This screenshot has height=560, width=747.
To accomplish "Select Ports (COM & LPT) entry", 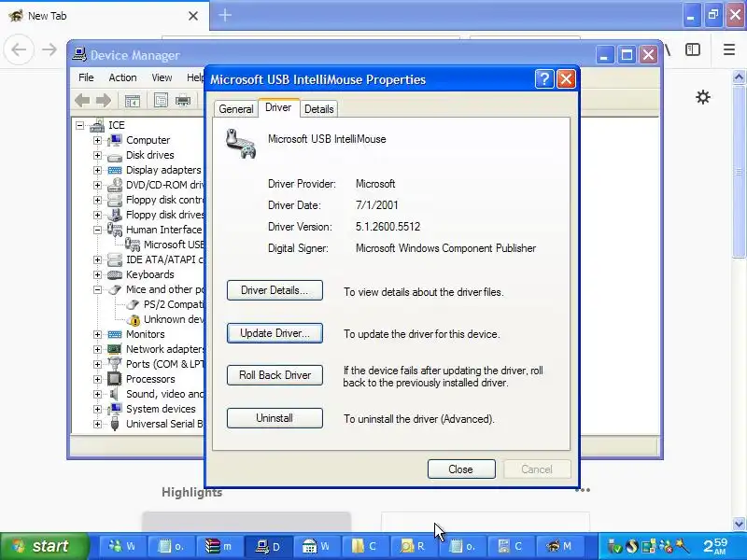I will (165, 364).
